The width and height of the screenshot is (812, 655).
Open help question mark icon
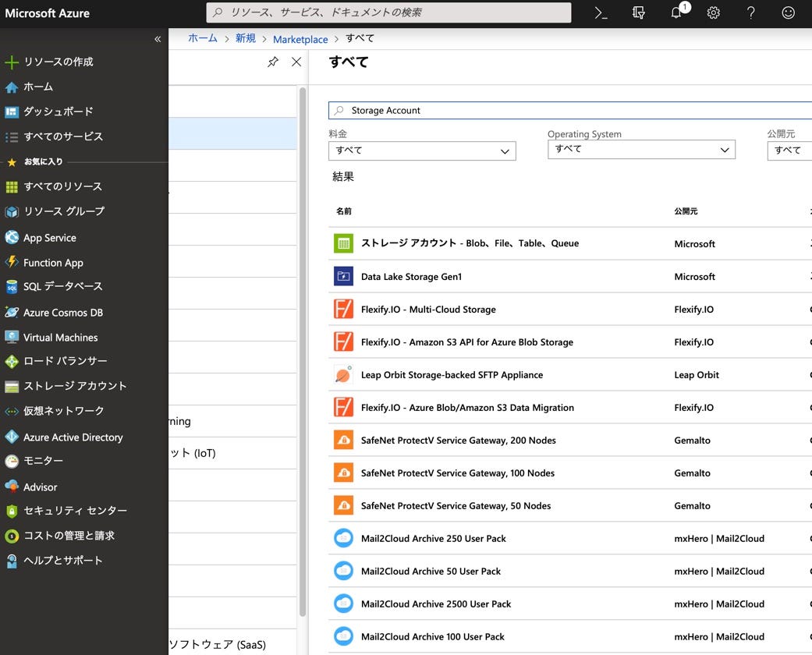(751, 13)
